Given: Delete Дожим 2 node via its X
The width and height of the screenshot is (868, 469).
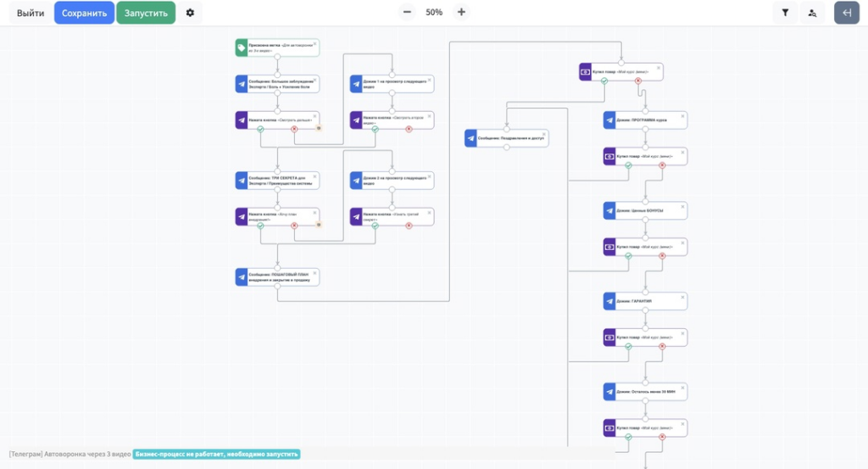Looking at the screenshot, I should point(430,176).
